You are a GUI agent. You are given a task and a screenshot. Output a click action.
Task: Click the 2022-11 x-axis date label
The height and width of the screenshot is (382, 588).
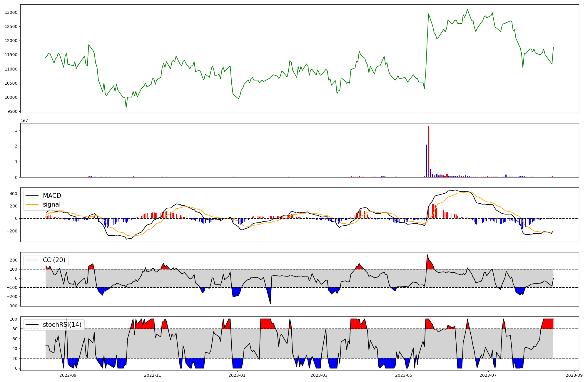click(153, 375)
